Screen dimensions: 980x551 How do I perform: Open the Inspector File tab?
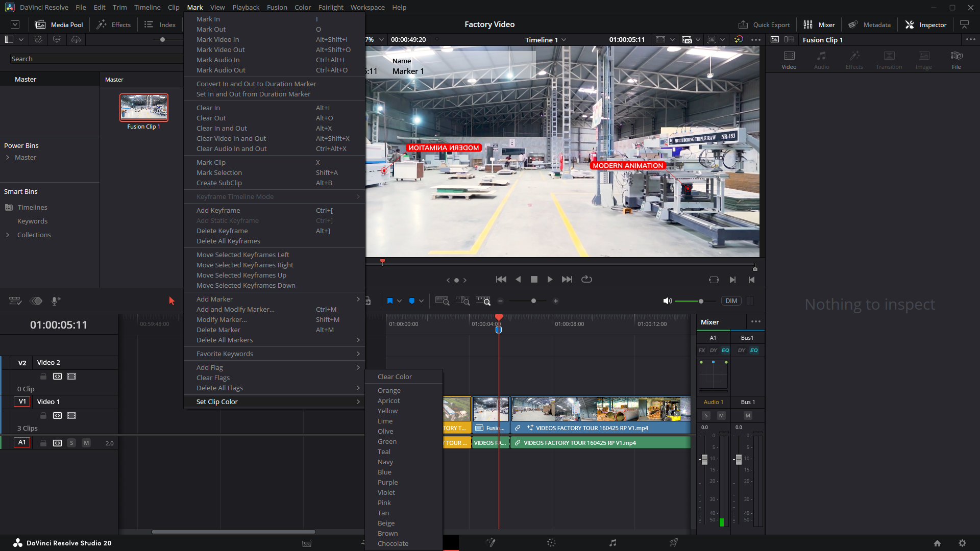[957, 60]
